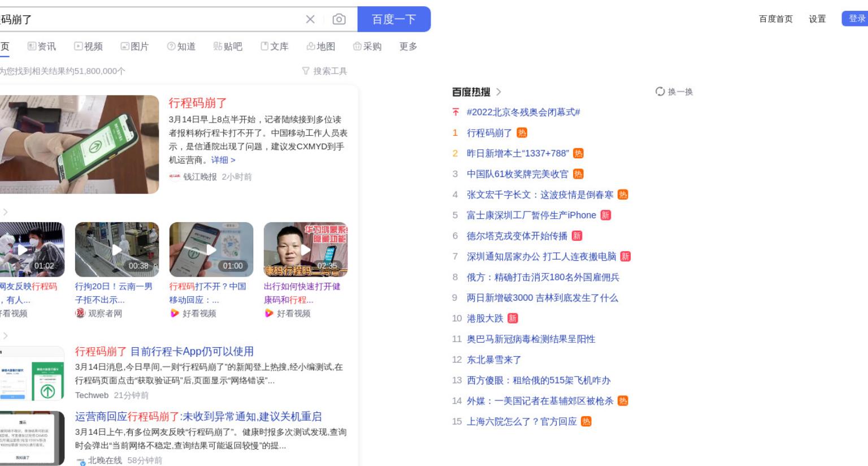Click the pinned-top arrow icon in hot list
Image resolution: width=868 pixels, height=466 pixels.
click(455, 112)
